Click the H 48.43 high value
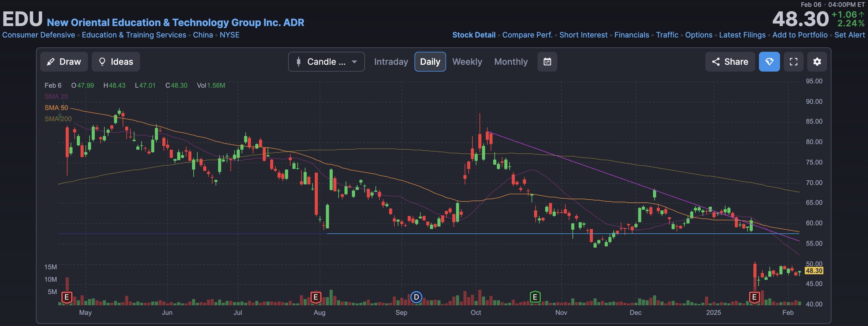The image size is (868, 326). click(114, 86)
